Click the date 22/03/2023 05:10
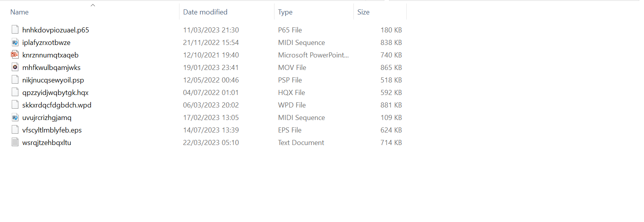The height and width of the screenshot is (222, 644). 211,143
